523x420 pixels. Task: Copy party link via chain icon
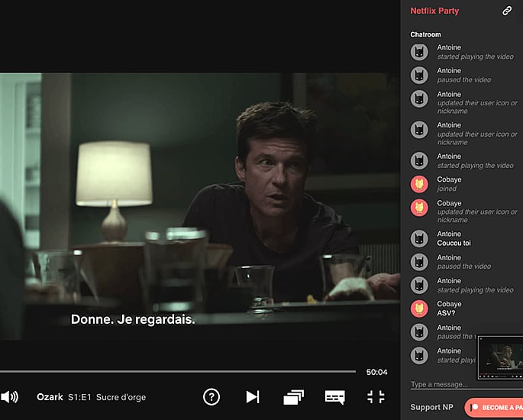tap(507, 11)
